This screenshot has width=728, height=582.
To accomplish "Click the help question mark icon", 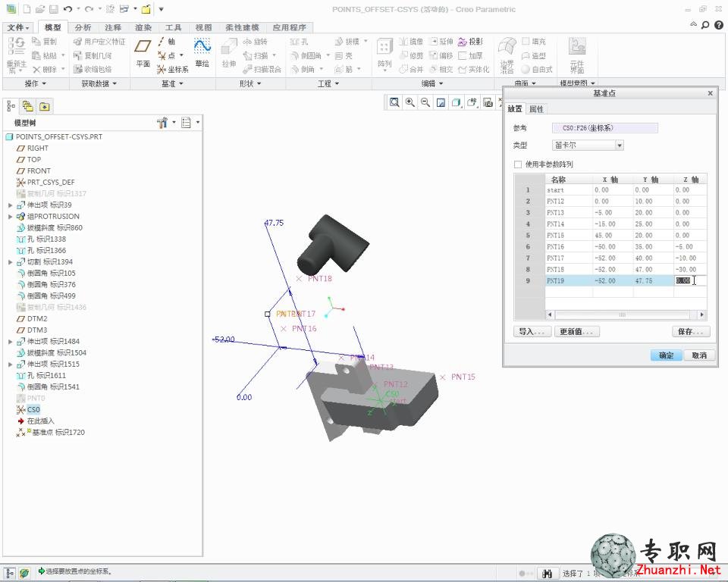I will click(x=718, y=25).
